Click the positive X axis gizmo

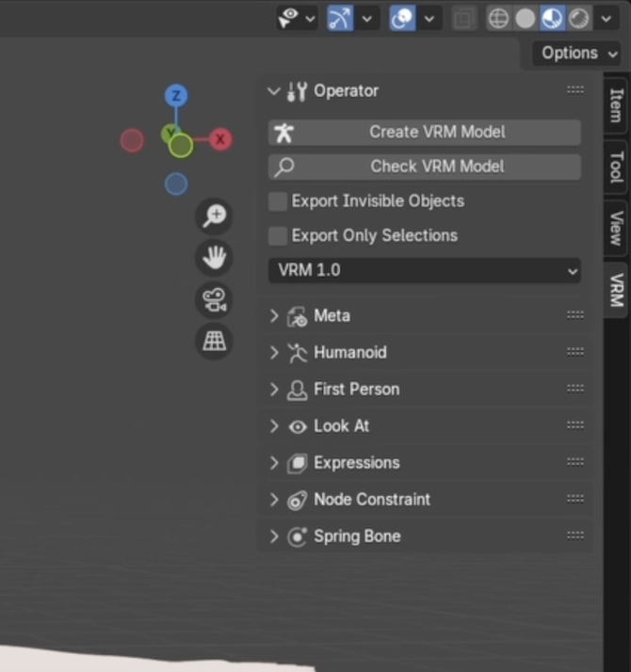(220, 139)
